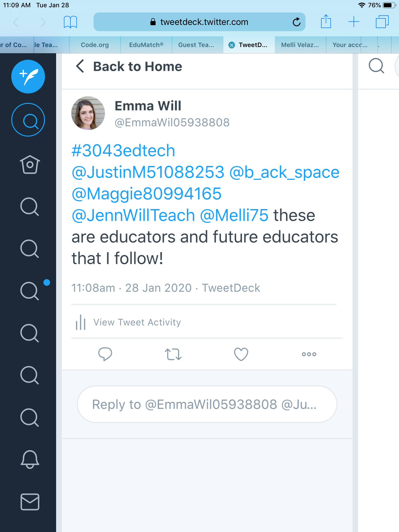Click View Tweet Activity
The image size is (399, 532).
tap(137, 322)
